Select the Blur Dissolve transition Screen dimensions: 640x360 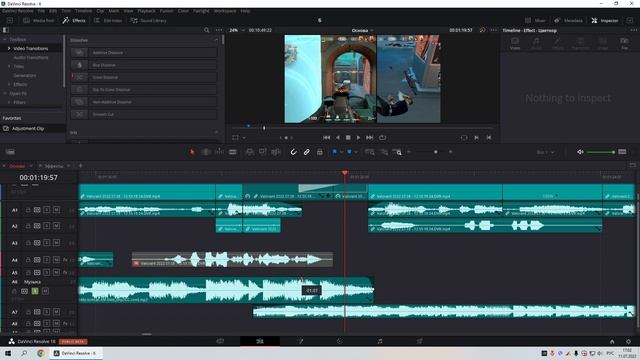(144, 65)
